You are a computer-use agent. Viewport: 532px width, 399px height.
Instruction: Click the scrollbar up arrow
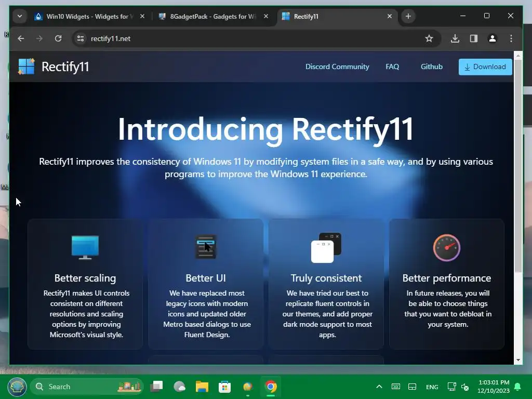[x=518, y=55]
